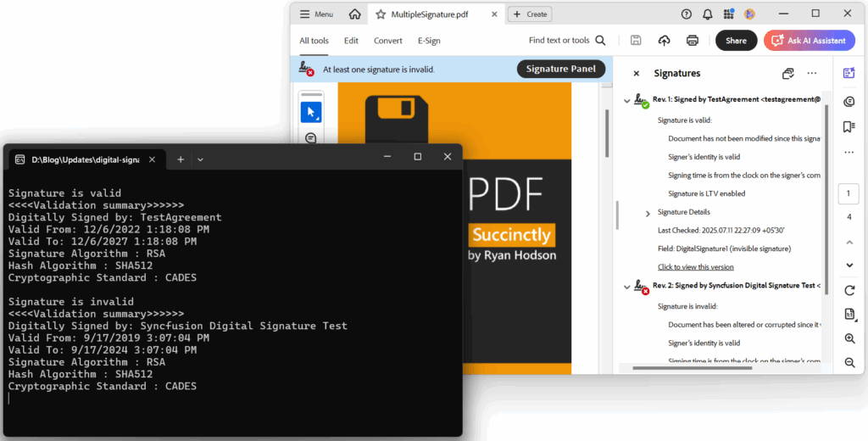Select the terminal tab D:\Blog\Updates
The width and height of the screenshot is (868, 441).
[87, 159]
